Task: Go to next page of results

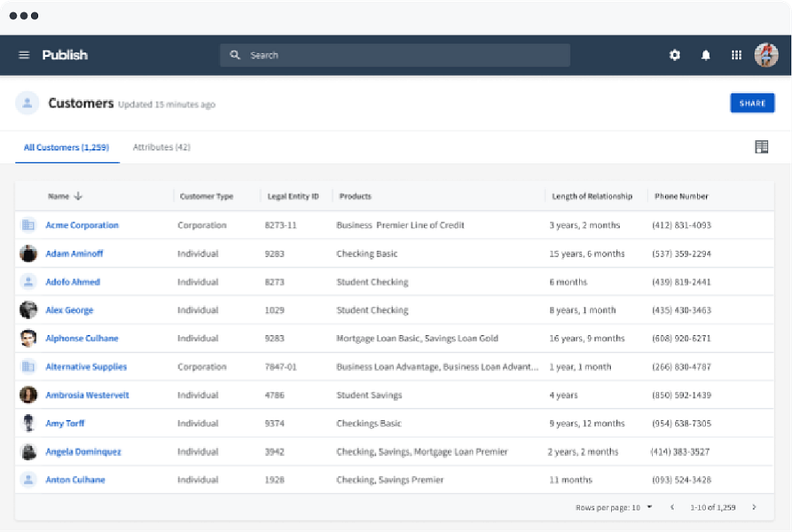Action: click(754, 507)
